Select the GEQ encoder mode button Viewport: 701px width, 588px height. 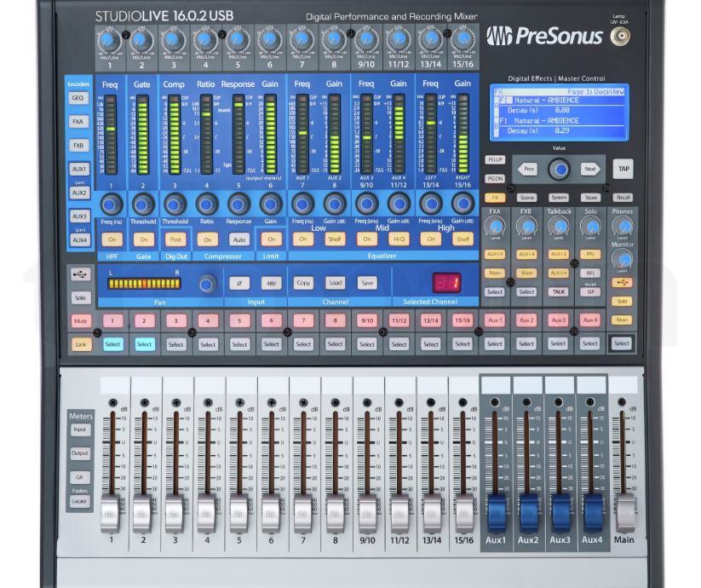point(78,98)
